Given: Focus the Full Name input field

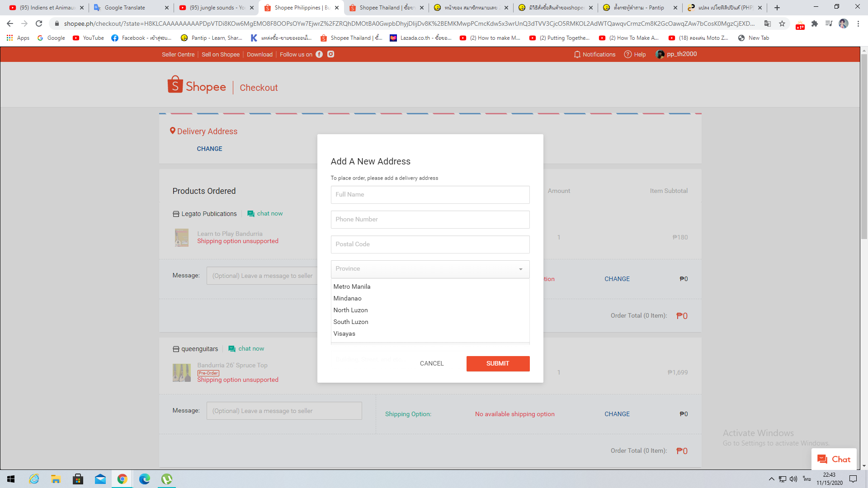Looking at the screenshot, I should 430,195.
